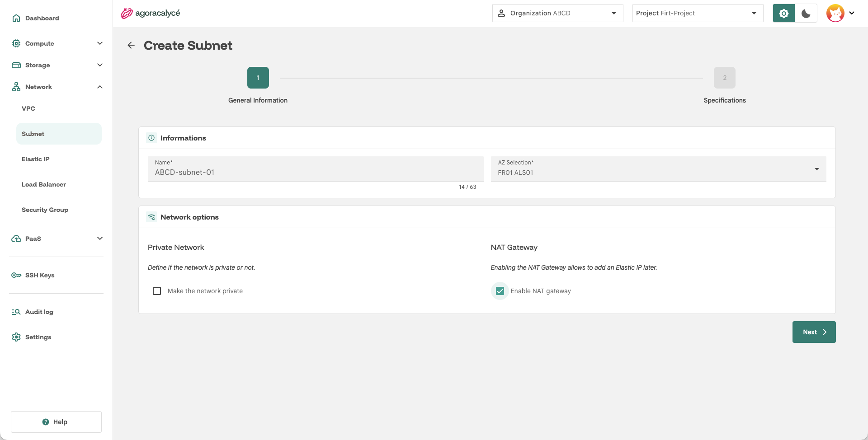The height and width of the screenshot is (440, 868).
Task: Uncheck Enable NAT gateway
Action: [x=500, y=291]
